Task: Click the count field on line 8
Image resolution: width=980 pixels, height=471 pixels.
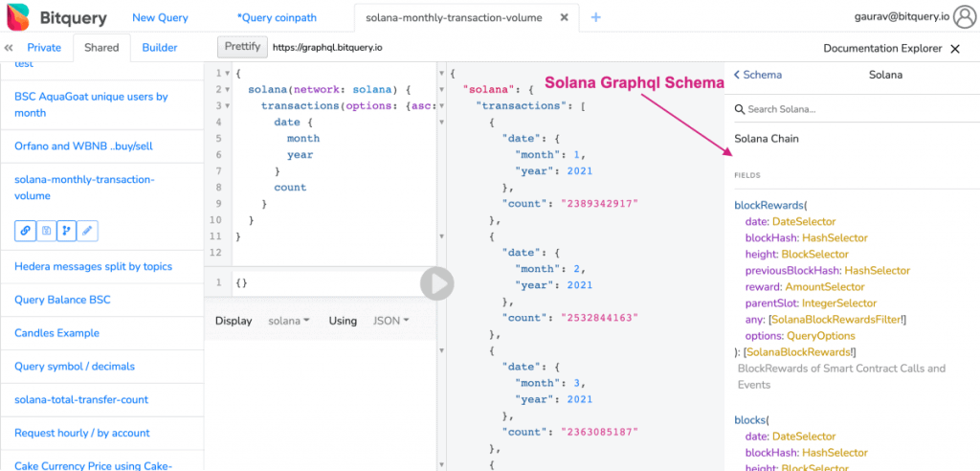Action: tap(290, 187)
